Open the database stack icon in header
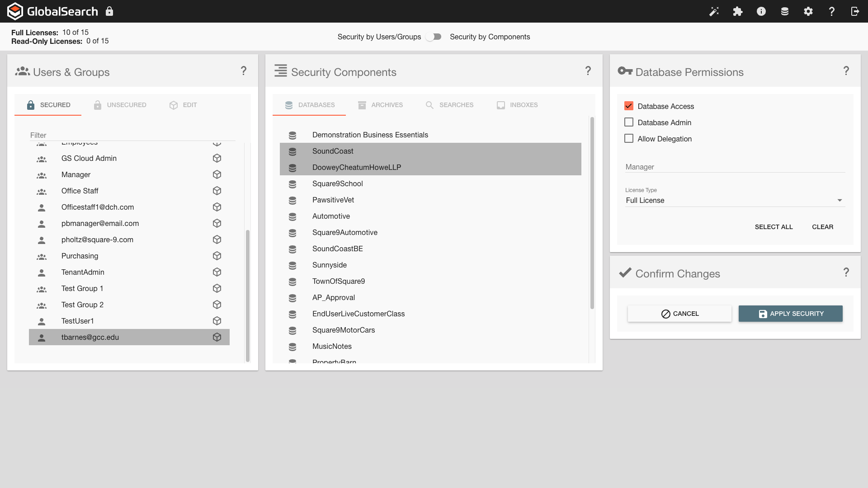Screen dimensions: 868x488 (x=785, y=11)
